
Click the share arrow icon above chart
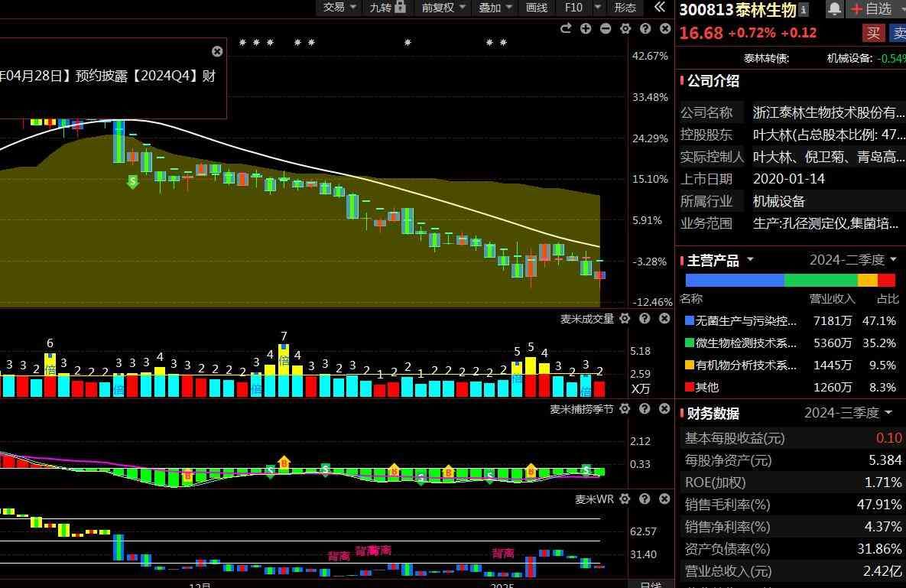(x=566, y=29)
